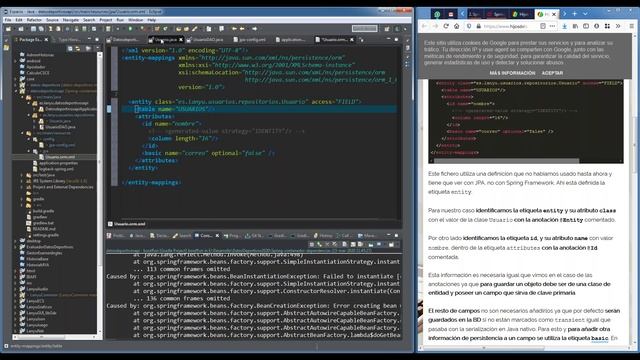Click ACEPTAR in the cookie banner
The image size is (640, 360).
[552, 73]
